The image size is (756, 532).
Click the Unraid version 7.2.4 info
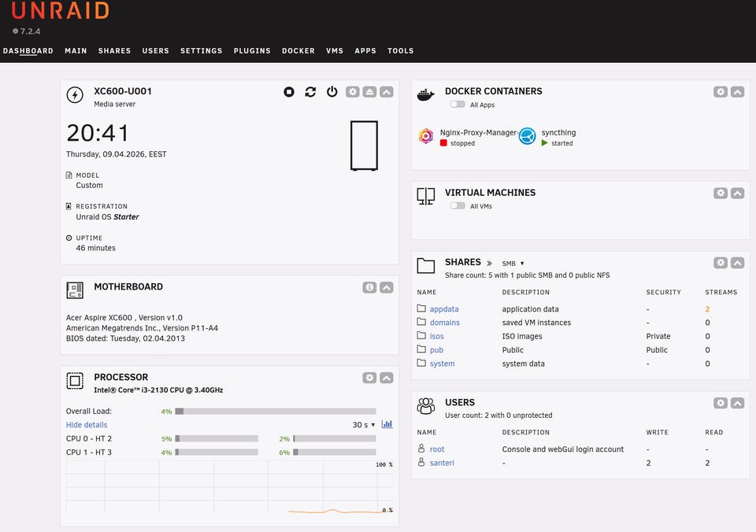[27, 31]
